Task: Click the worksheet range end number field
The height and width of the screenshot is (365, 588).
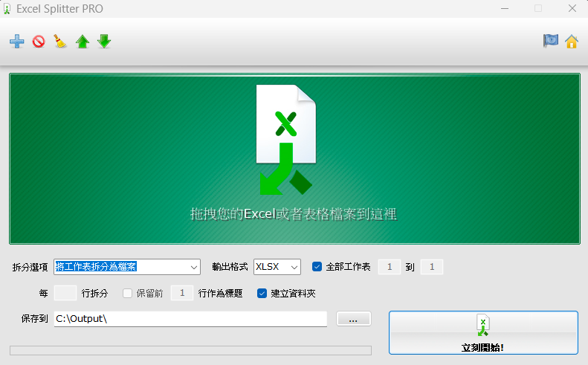Action: point(432,267)
